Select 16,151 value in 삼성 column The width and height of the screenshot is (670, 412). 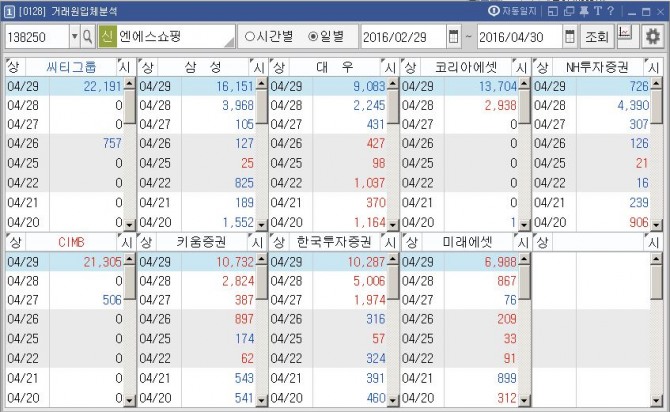[235, 86]
